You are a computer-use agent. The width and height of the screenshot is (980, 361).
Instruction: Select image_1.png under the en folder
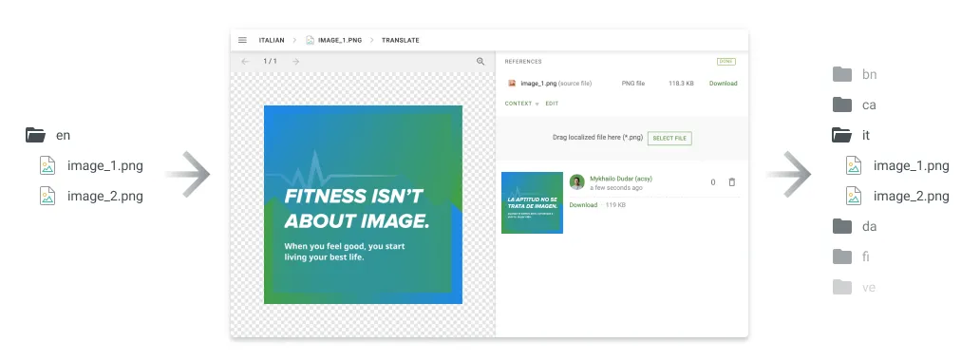point(91,166)
